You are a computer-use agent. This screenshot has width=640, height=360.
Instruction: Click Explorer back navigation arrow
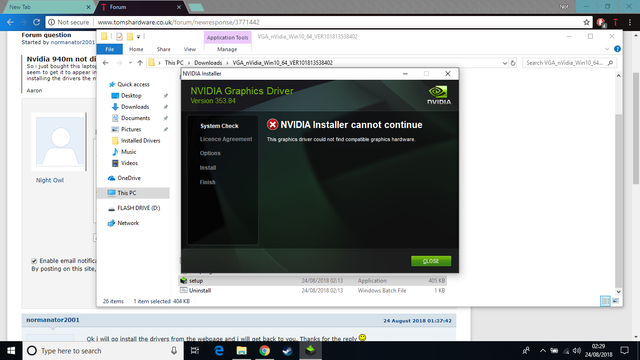tap(106, 63)
